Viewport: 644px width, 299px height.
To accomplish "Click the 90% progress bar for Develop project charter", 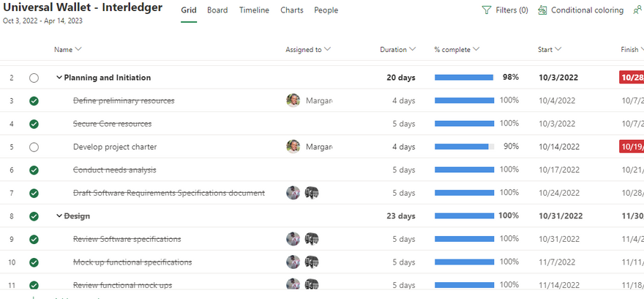I will (464, 147).
